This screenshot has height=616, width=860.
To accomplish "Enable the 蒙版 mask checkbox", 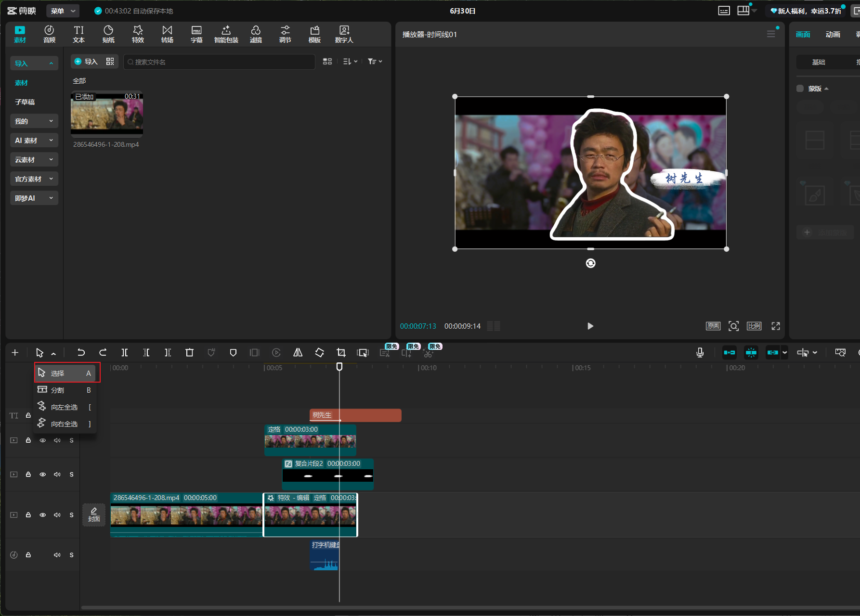I will 800,89.
